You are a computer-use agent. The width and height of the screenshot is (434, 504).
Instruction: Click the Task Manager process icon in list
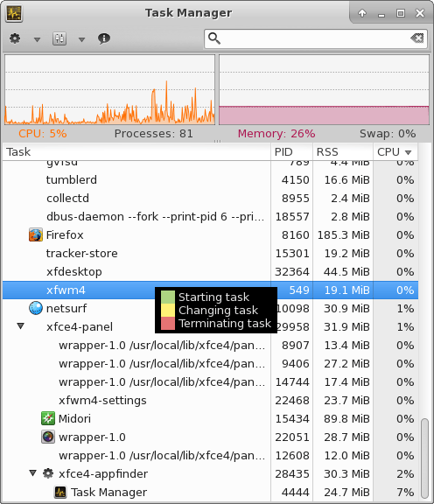60,492
